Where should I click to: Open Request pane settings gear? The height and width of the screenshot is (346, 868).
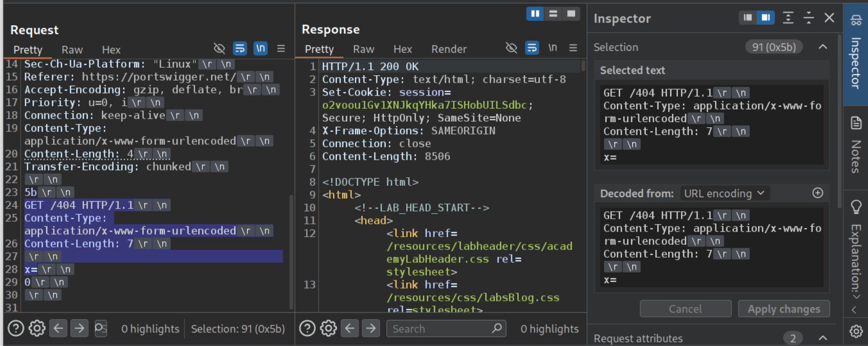[x=37, y=328]
